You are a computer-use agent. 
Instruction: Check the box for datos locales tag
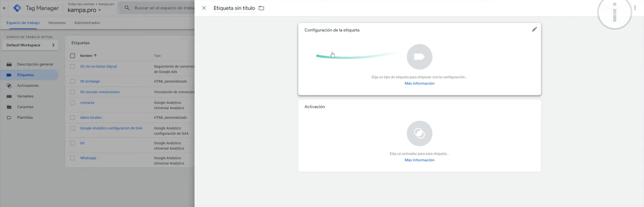pos(72,118)
